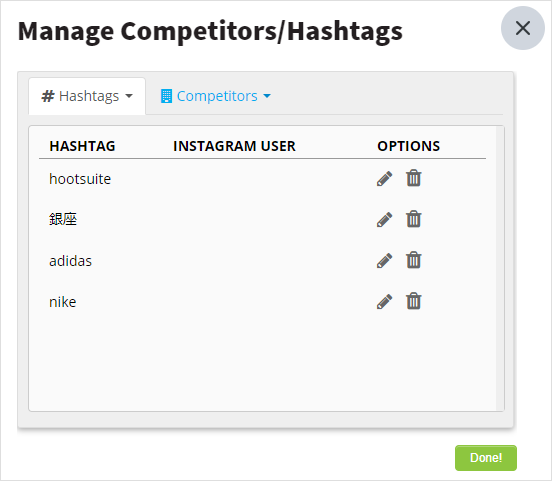Click the HASHTAG column header
The height and width of the screenshot is (481, 552).
click(x=82, y=146)
